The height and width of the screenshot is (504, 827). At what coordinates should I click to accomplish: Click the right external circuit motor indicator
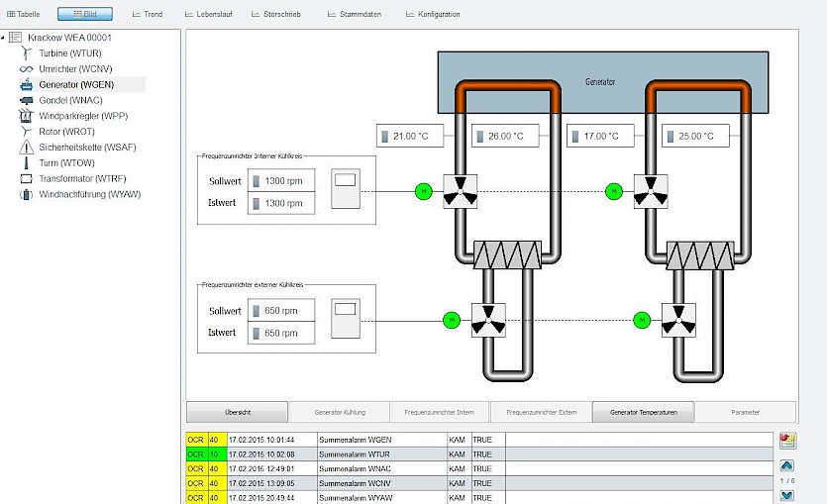(x=642, y=320)
